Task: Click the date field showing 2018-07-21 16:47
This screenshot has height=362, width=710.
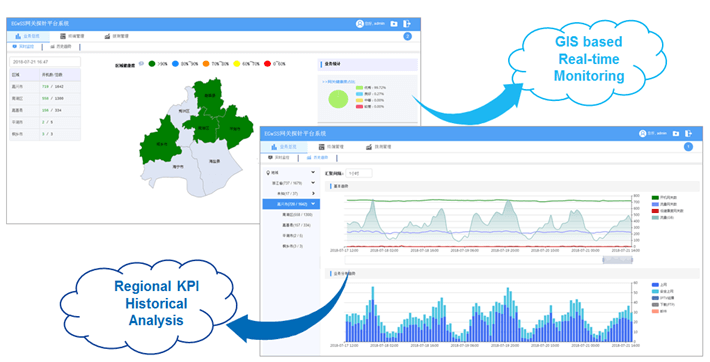Action: point(45,62)
